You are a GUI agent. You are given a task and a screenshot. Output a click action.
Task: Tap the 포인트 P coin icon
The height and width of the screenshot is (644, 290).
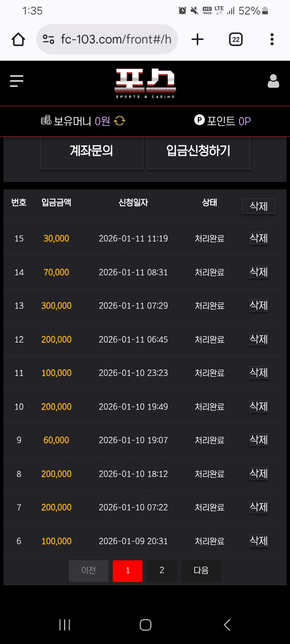tap(199, 120)
